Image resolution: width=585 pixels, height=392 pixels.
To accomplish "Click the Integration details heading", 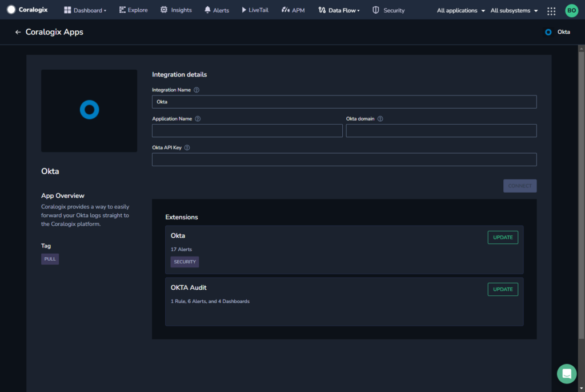I will [179, 75].
